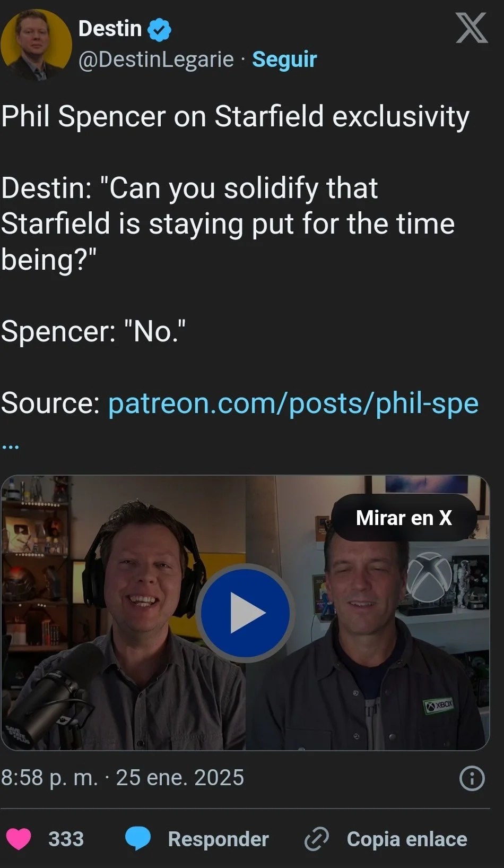
Task: Choose the Copia enlace option
Action: [x=407, y=839]
